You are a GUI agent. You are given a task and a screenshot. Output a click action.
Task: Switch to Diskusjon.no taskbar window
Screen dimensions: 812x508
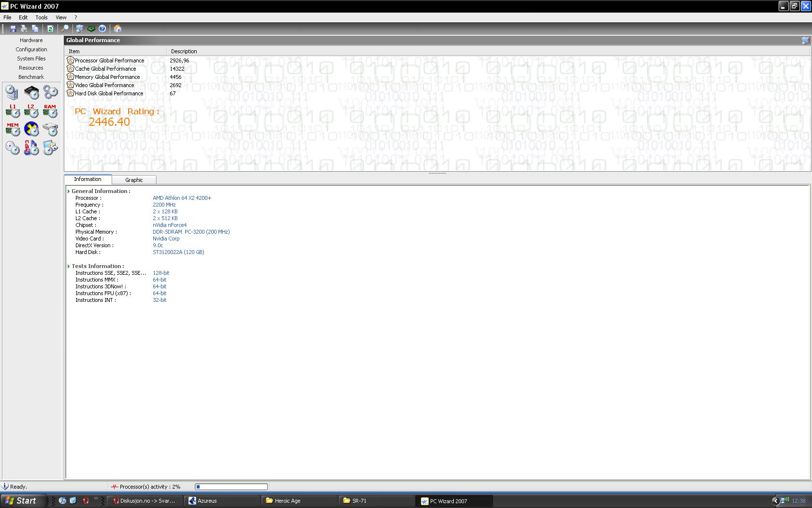(x=145, y=501)
